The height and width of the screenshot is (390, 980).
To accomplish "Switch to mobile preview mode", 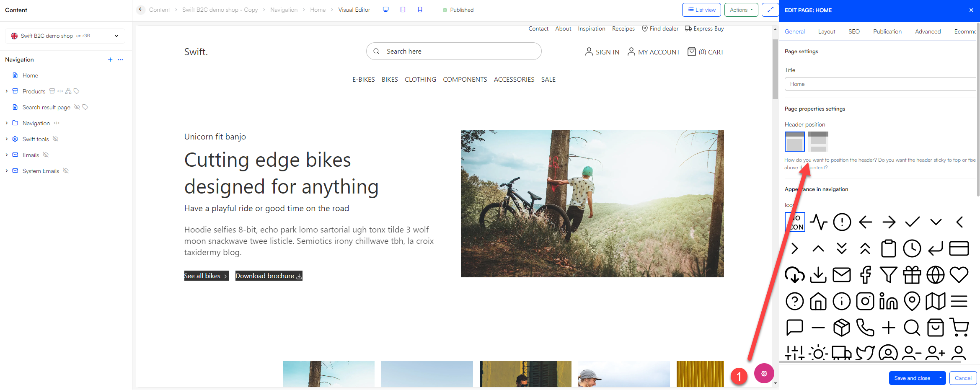I will click(420, 9).
